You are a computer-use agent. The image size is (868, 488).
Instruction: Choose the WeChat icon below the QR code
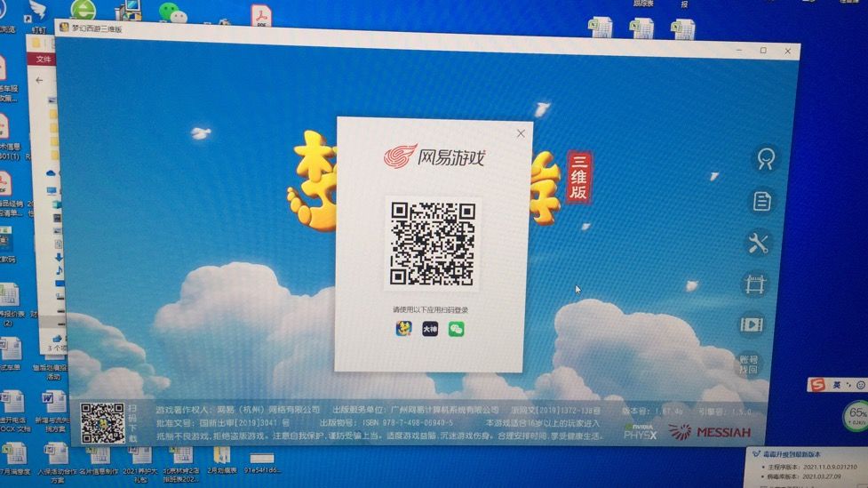point(456,330)
